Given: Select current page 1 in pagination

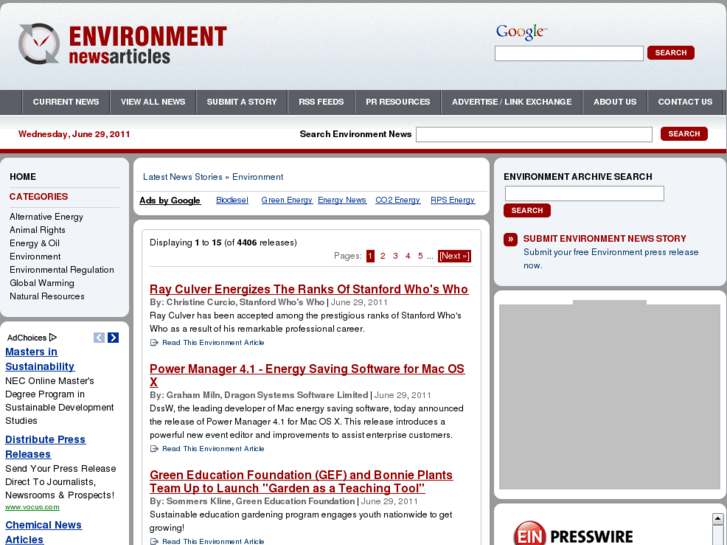Looking at the screenshot, I should point(370,256).
